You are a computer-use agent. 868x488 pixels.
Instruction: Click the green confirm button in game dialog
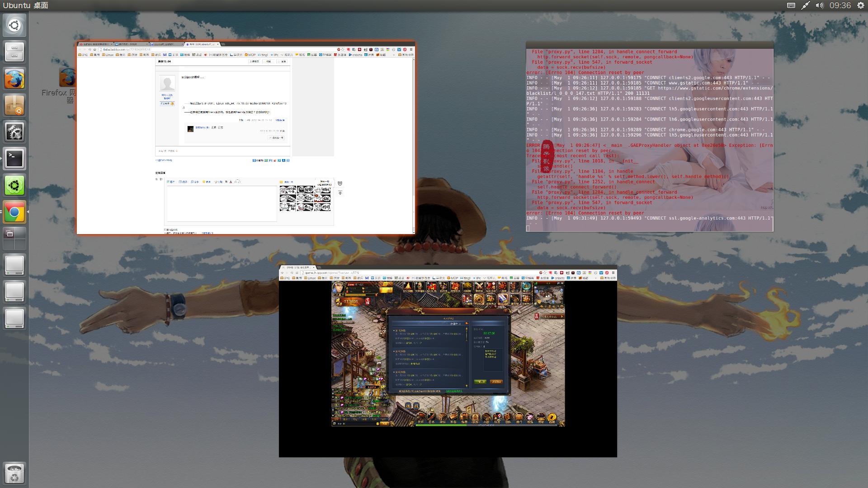click(x=480, y=382)
